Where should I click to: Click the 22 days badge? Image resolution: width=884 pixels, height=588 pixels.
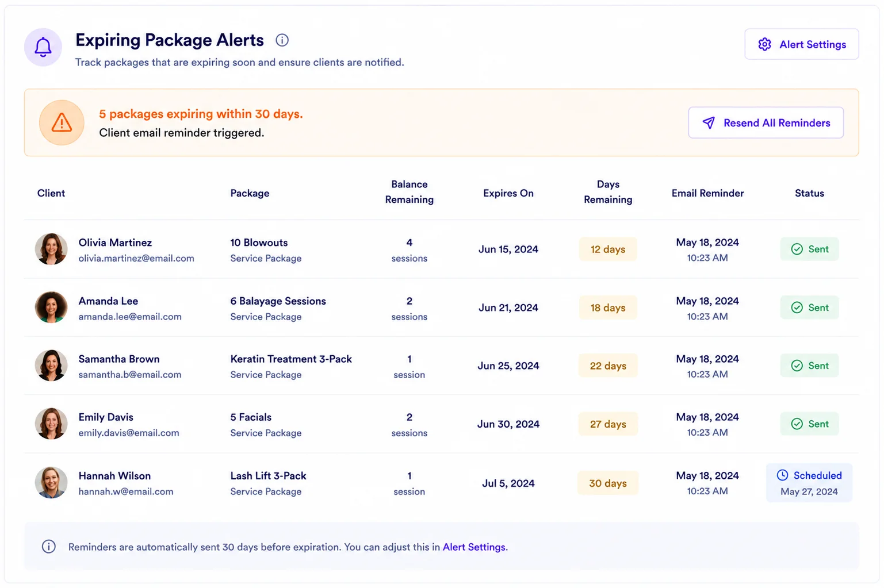tap(608, 366)
